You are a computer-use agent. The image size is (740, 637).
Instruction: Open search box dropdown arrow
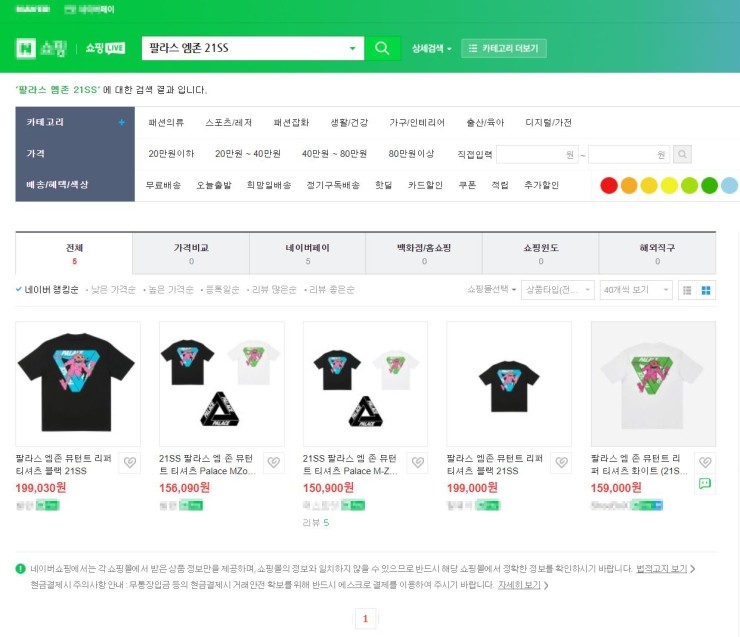click(x=352, y=48)
